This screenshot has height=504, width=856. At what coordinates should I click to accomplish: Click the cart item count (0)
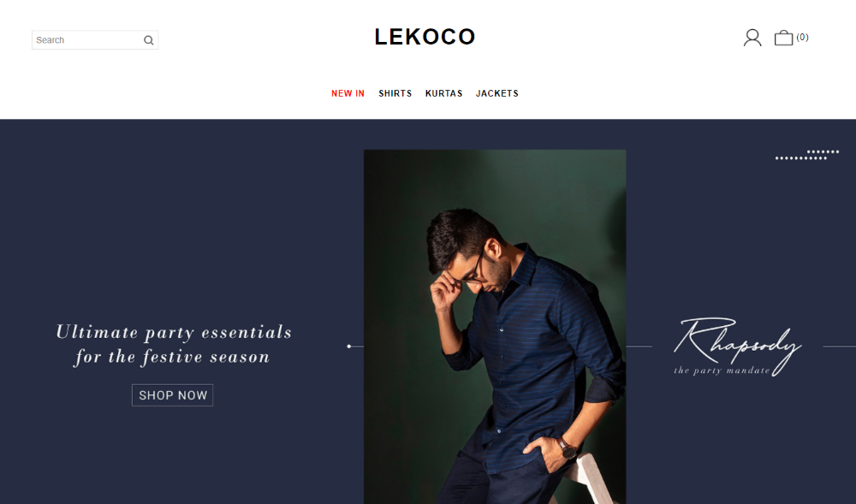(802, 37)
